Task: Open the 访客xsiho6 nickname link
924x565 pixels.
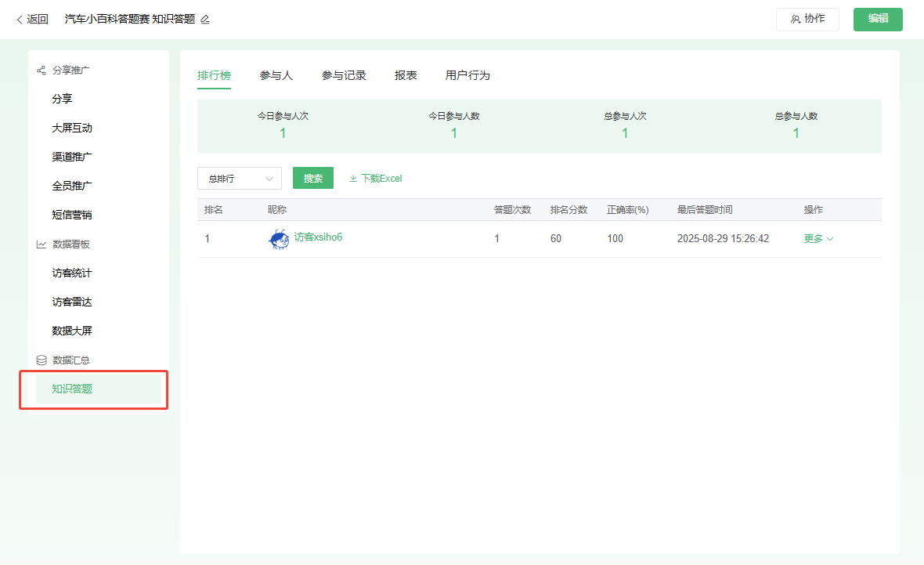Action: pos(318,237)
